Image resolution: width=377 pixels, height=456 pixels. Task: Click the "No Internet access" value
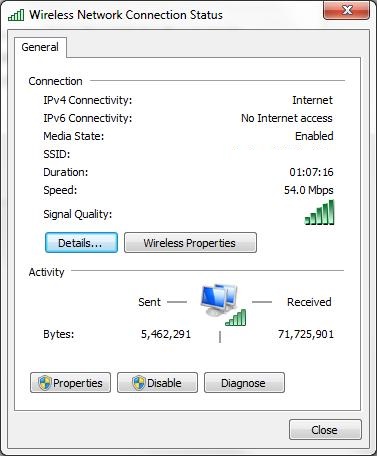[287, 118]
